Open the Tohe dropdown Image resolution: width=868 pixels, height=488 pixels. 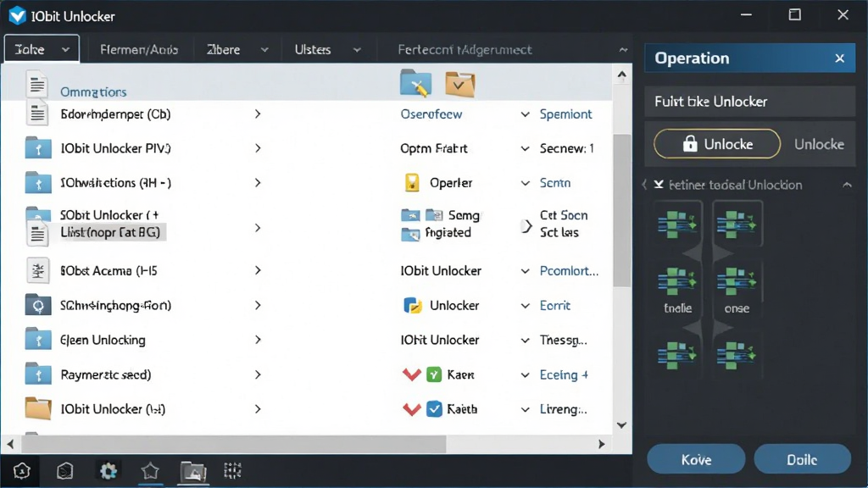pyautogui.click(x=42, y=49)
